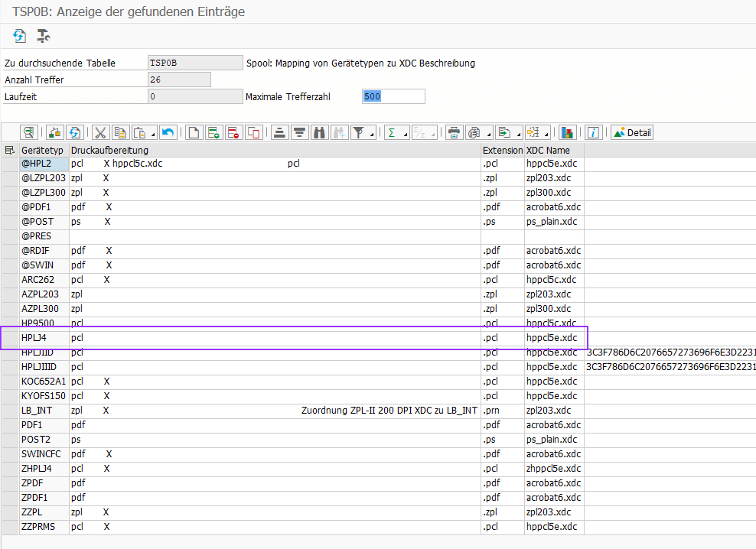Image resolution: width=756 pixels, height=549 pixels.
Task: Select row marker for ZZPRMS row
Action: (10, 527)
